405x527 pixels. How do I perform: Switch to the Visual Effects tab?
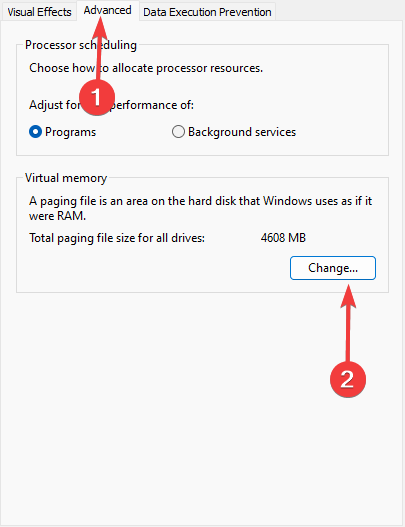[x=39, y=12]
